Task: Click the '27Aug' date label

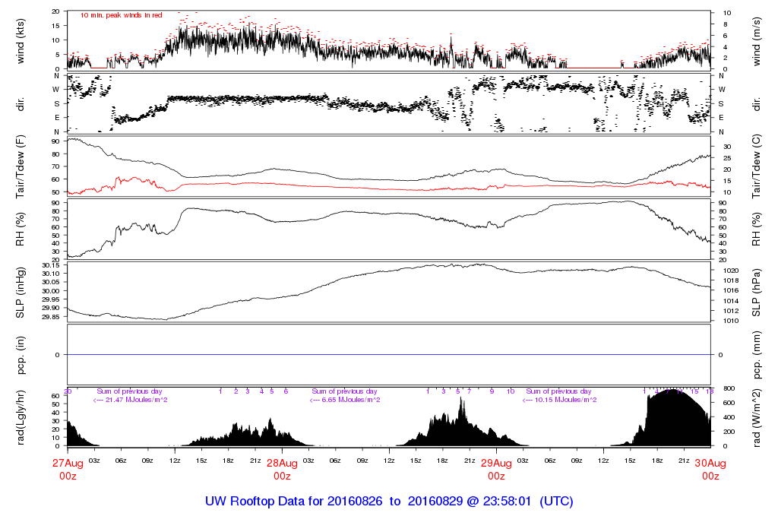Action: click(x=68, y=464)
